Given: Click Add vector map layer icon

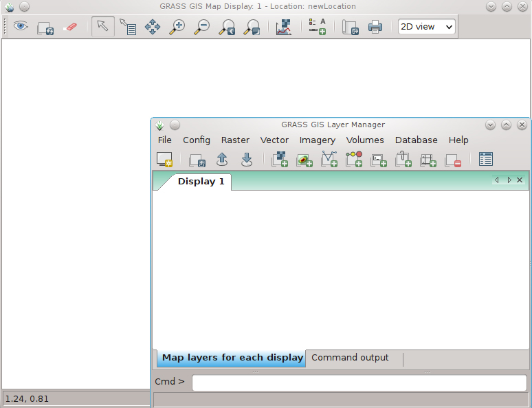Looking at the screenshot, I should coord(329,159).
